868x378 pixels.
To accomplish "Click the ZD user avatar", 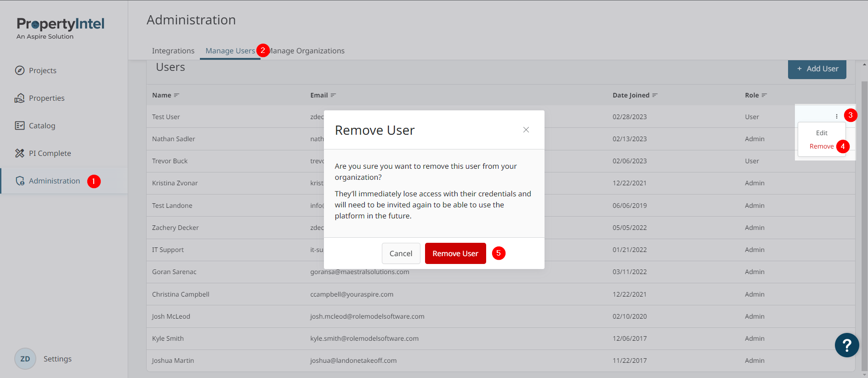I will (25, 359).
